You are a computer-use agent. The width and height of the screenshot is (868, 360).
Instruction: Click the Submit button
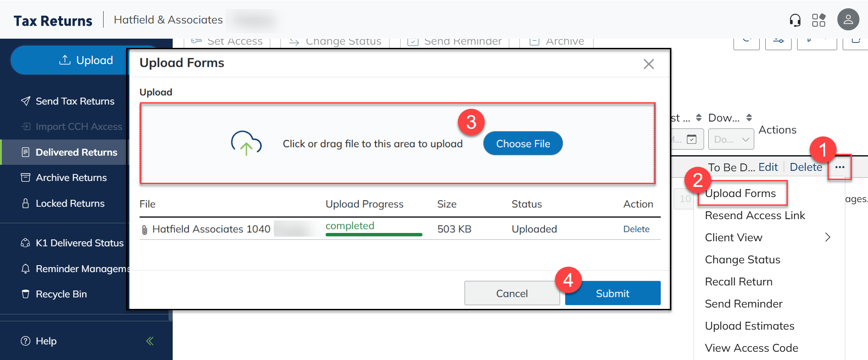[612, 293]
